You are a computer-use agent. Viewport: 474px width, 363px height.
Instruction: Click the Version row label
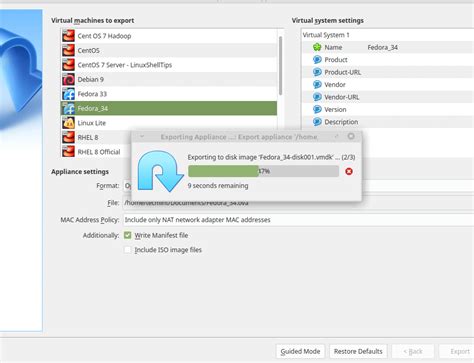click(335, 110)
